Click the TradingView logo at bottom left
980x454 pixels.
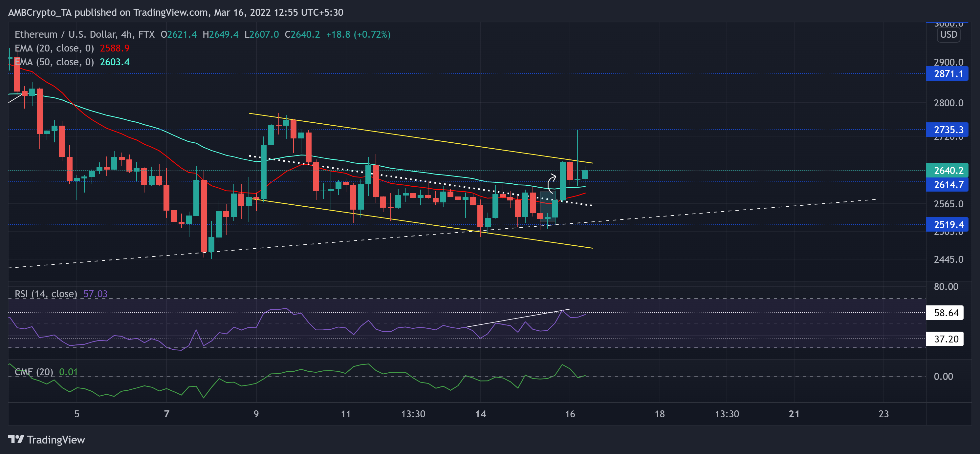[46, 440]
